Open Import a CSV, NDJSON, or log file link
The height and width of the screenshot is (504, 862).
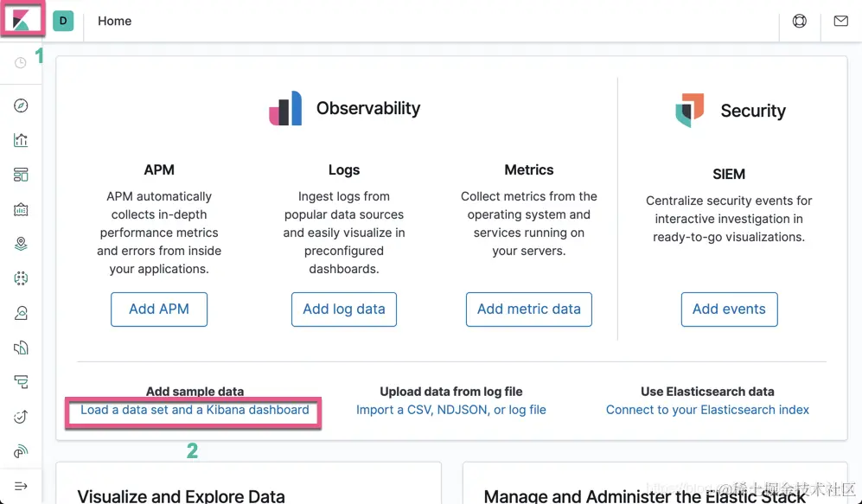[451, 410]
